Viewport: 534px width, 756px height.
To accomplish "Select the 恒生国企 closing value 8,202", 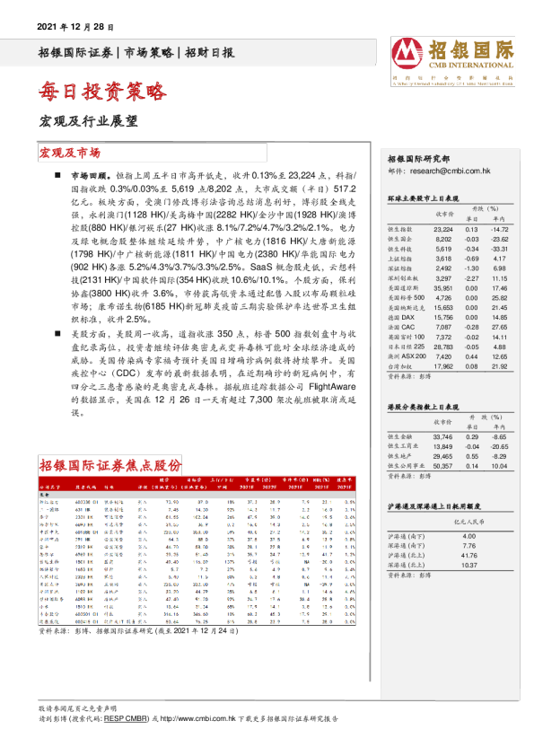I will [443, 240].
